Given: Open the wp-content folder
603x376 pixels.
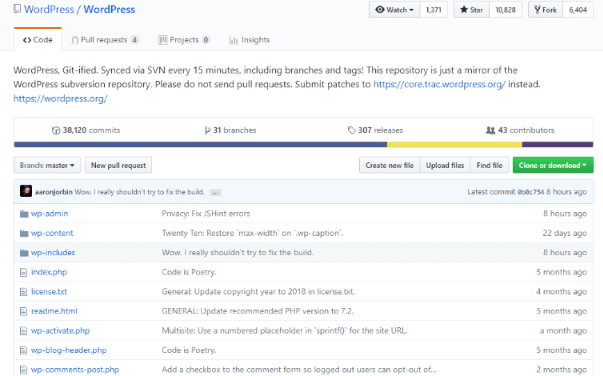Looking at the screenshot, I should point(52,233).
